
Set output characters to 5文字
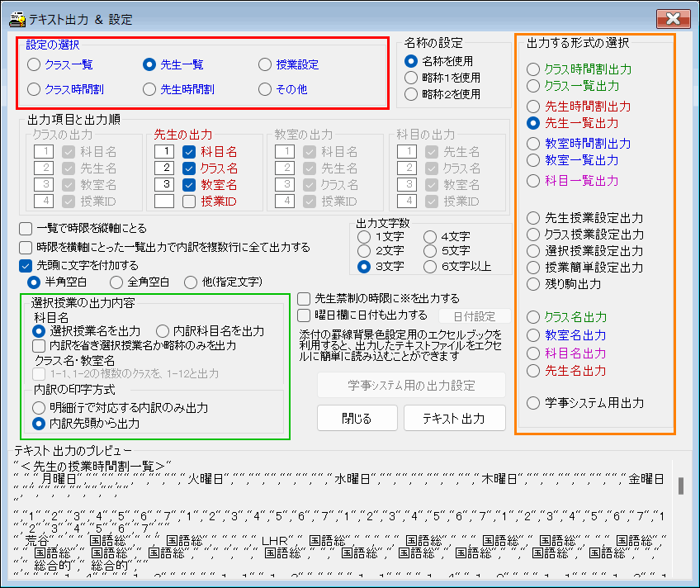(x=430, y=251)
